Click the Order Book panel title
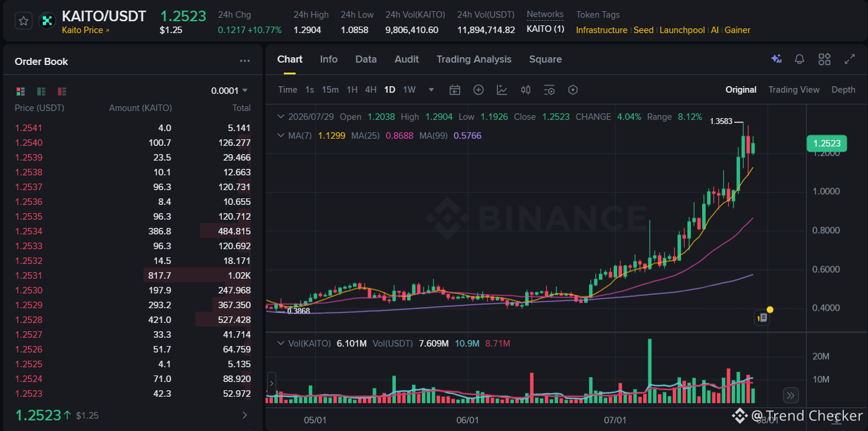This screenshot has height=431, width=868. pyautogui.click(x=41, y=61)
